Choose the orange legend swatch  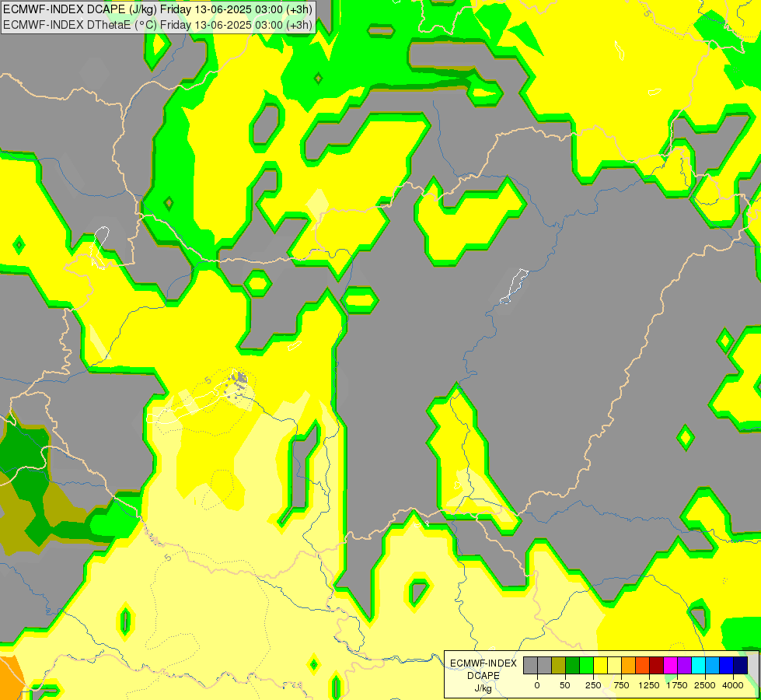click(x=629, y=665)
